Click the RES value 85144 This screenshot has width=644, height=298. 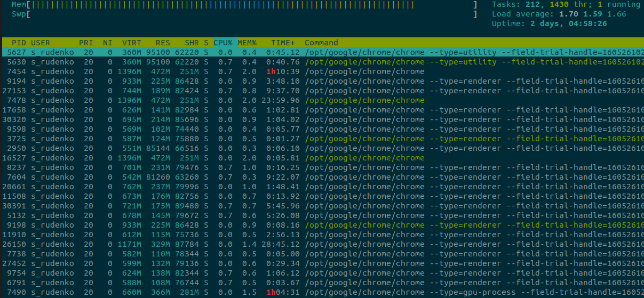click(158, 148)
